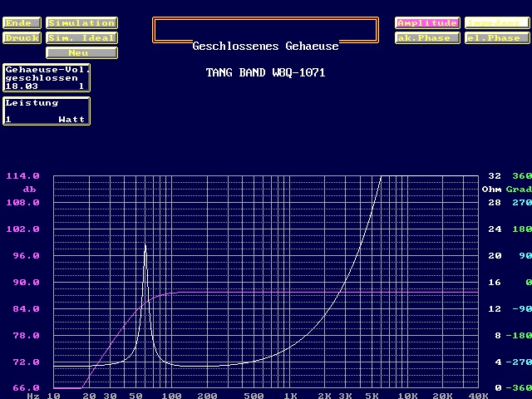The width and height of the screenshot is (532, 399).
Task: Click the Geschlossenes Gehaeuse heading
Action: [x=265, y=47]
